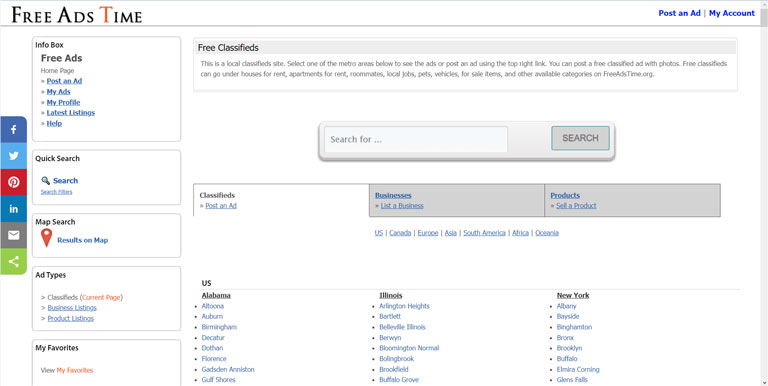This screenshot has height=386, width=768.
Task: Open the Illinois state heading
Action: (x=391, y=295)
